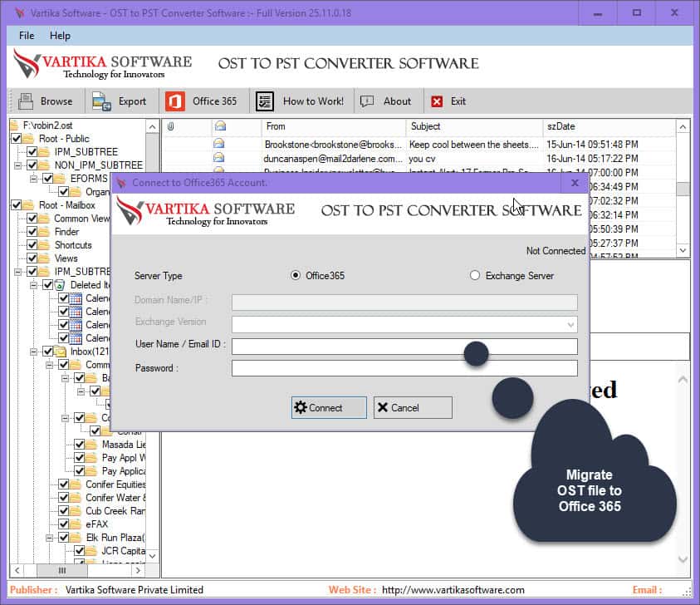
Task: Uncheck the Root - Public checkbox
Action: click(16, 139)
